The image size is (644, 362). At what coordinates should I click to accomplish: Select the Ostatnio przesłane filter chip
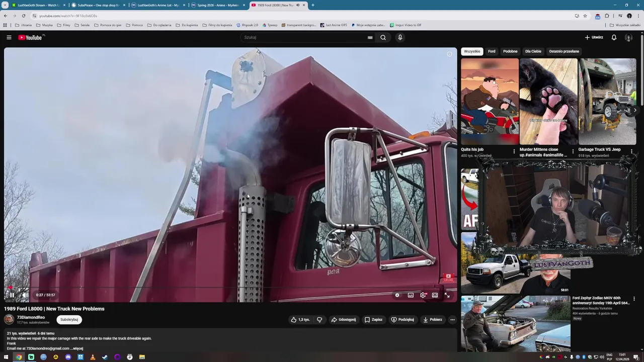click(564, 51)
